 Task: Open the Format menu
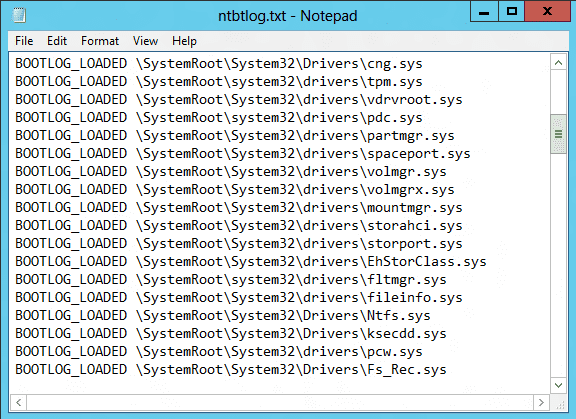pos(100,41)
